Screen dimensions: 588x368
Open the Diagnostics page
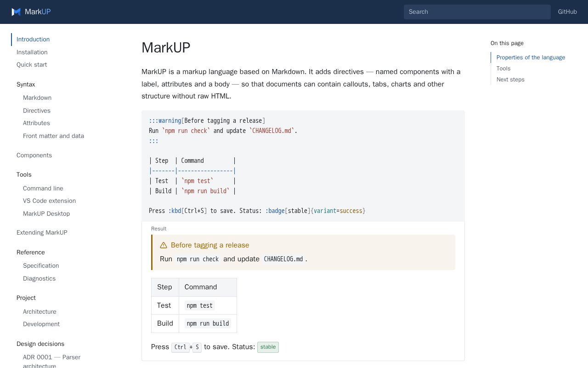[39, 279]
